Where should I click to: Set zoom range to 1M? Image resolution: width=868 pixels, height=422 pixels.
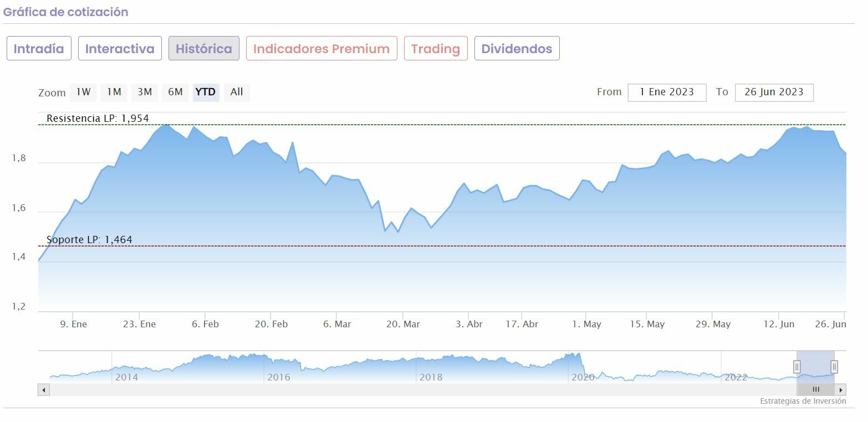[x=114, y=92]
